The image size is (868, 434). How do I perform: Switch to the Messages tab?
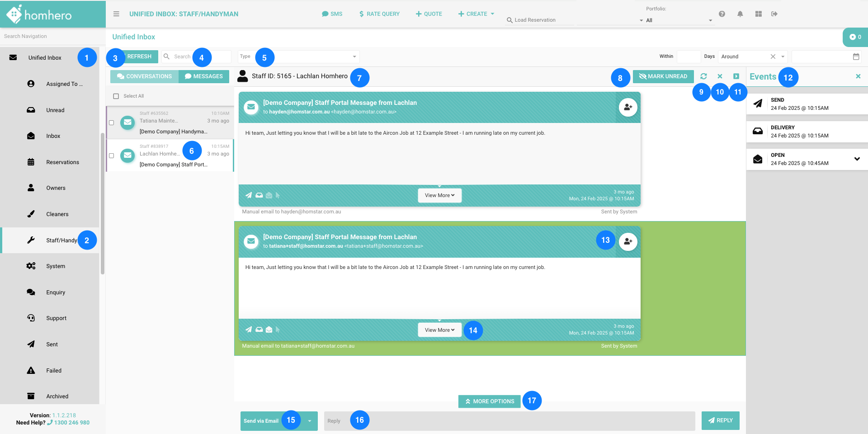coord(204,76)
